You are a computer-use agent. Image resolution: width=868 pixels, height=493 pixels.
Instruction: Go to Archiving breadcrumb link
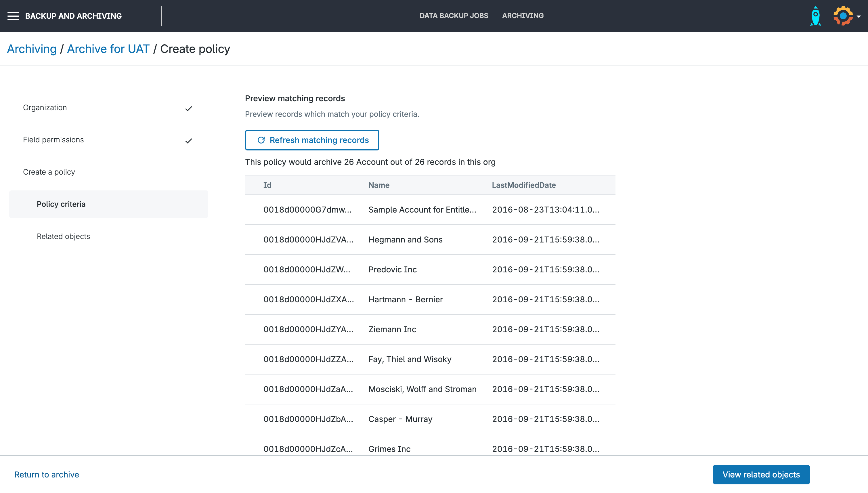(32, 49)
